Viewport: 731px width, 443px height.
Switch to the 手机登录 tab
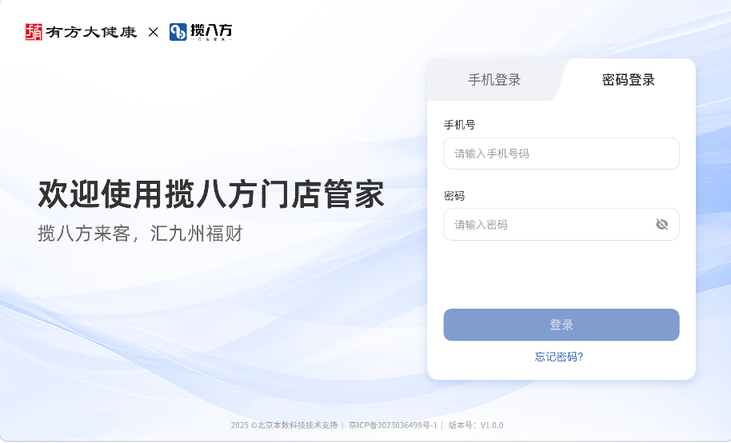(x=494, y=80)
